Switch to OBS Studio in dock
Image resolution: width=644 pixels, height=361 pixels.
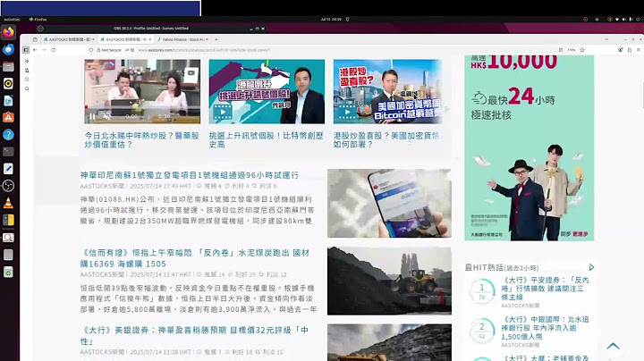[8, 186]
